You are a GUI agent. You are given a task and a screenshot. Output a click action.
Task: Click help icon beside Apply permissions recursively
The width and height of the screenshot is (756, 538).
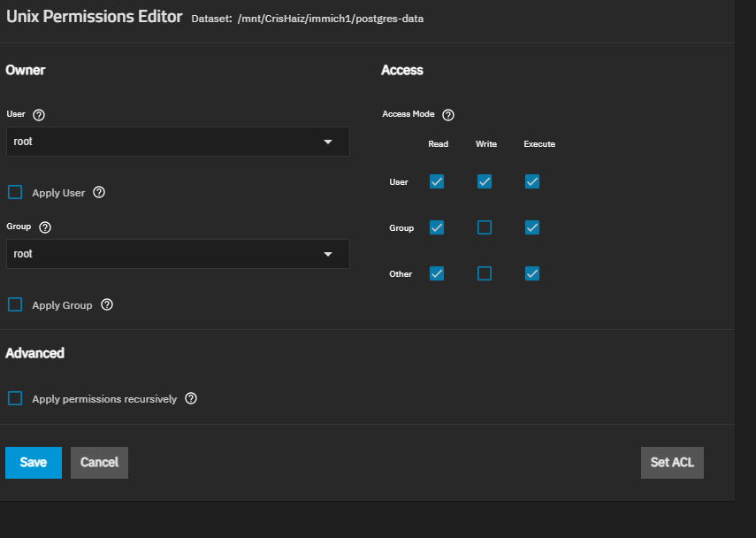click(191, 398)
